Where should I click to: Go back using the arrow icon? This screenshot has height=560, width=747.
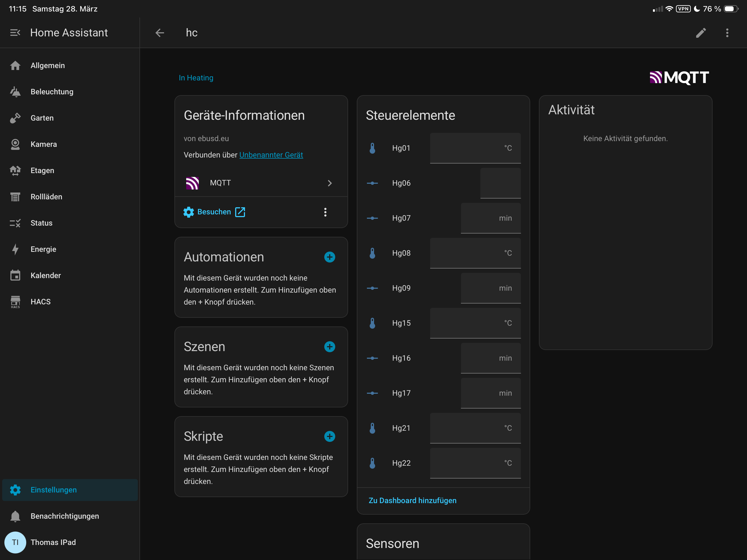click(x=160, y=33)
